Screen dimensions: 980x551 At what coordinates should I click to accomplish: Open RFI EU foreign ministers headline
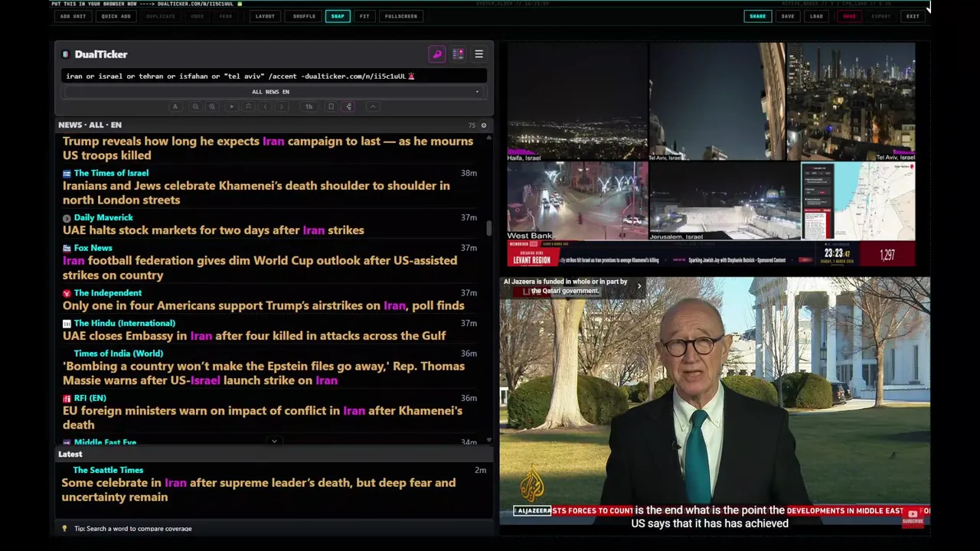pos(263,418)
